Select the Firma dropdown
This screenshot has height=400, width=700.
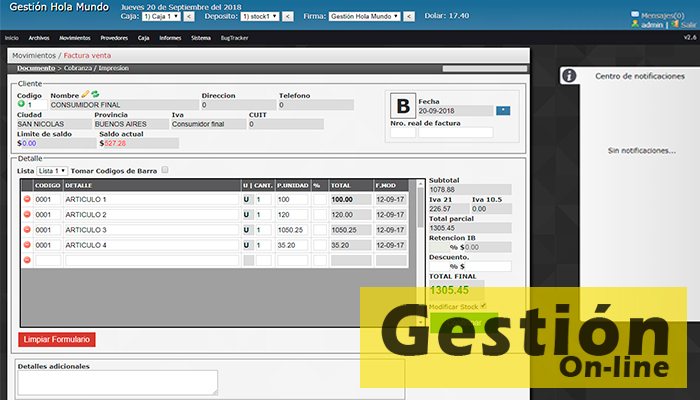pos(364,17)
